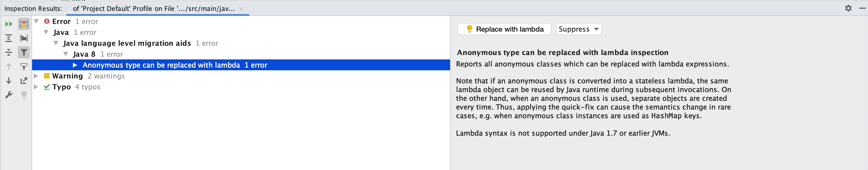Viewport: 868px width, 170px height.
Task: Collapse the Error tree node
Action: [x=36, y=21]
